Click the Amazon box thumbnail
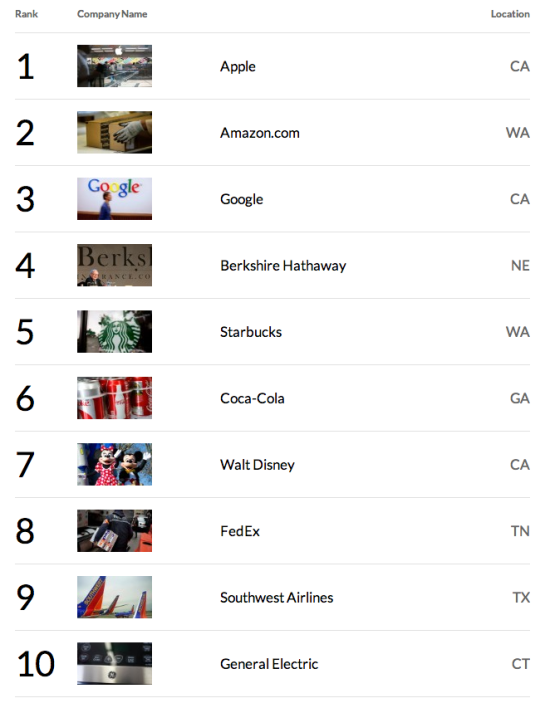Screen dimensions: 540x703 point(114,132)
